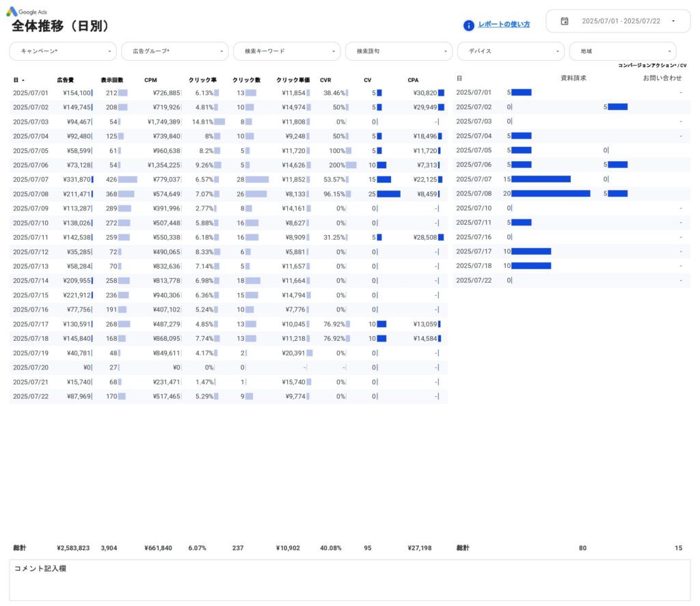Click the dropdown arrow on 地域 filter

[671, 51]
